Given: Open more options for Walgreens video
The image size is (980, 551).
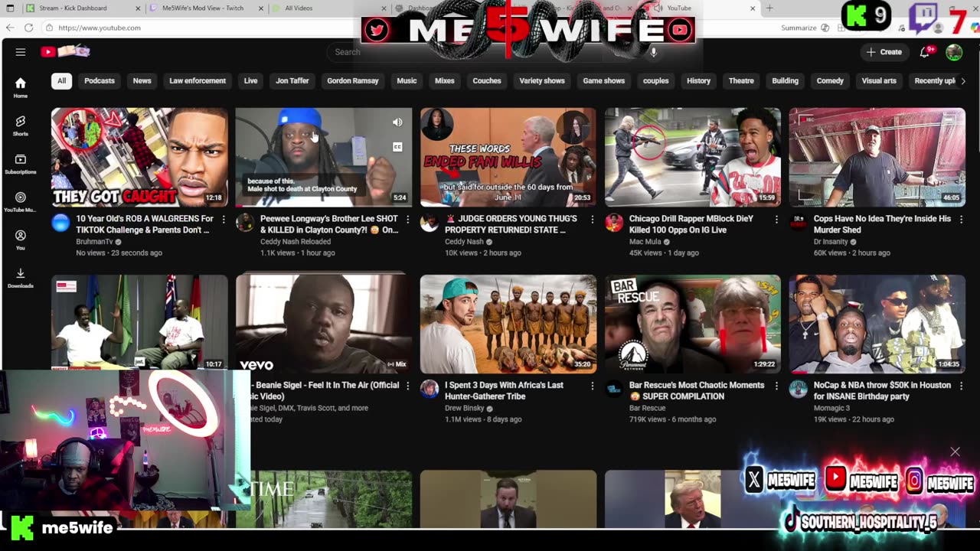Looking at the screenshot, I should 224,220.
